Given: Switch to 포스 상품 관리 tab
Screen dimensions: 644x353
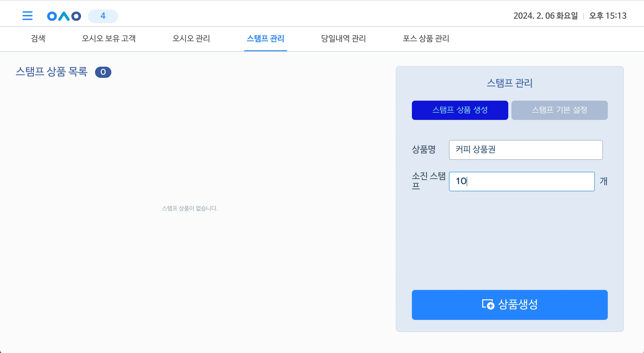Looking at the screenshot, I should click(x=426, y=38).
